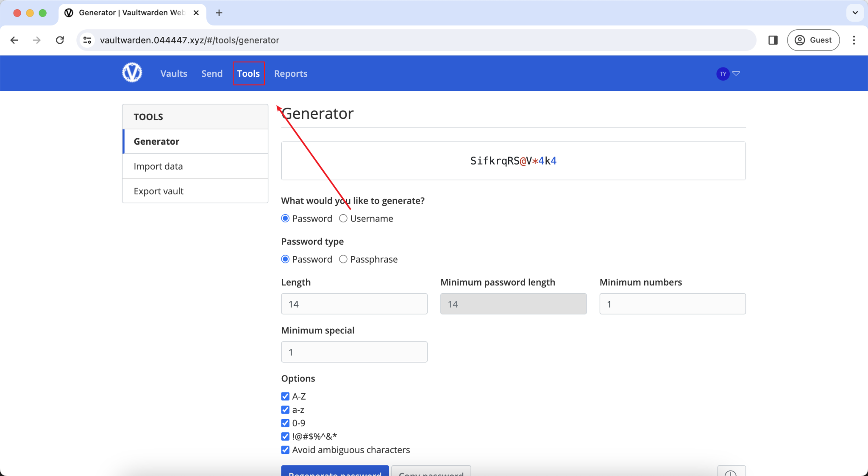Open the tab search chevron at top right
The height and width of the screenshot is (476, 868).
[855, 13]
